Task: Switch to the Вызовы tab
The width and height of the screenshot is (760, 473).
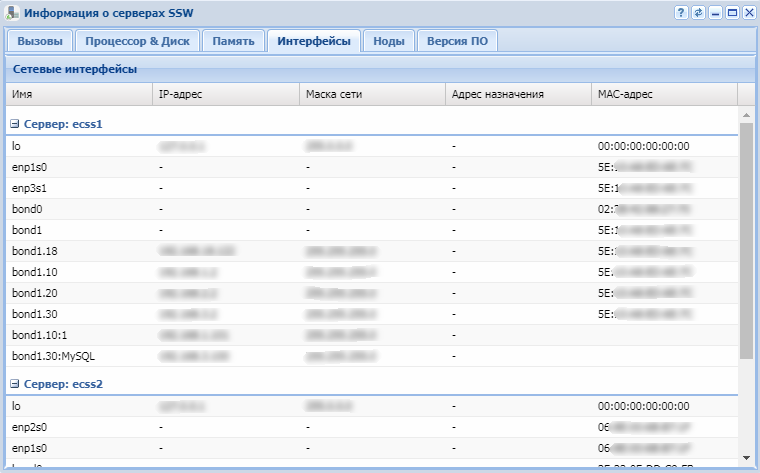Action: pyautogui.click(x=40, y=41)
